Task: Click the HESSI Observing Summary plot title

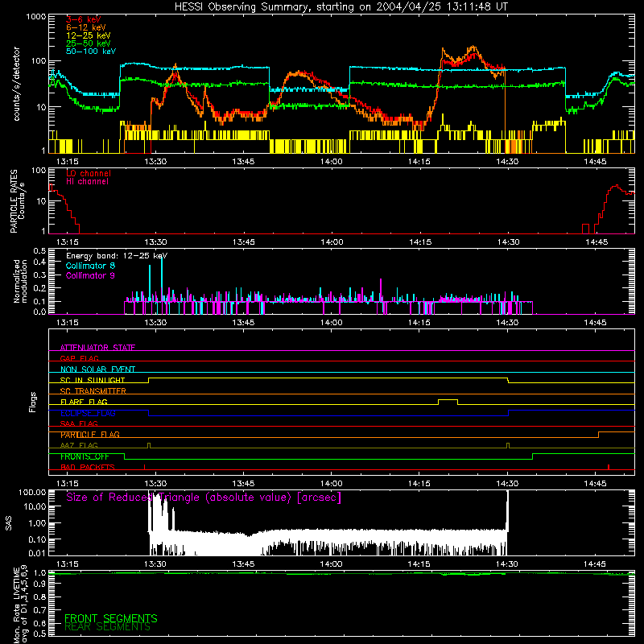Action: click(x=341, y=6)
